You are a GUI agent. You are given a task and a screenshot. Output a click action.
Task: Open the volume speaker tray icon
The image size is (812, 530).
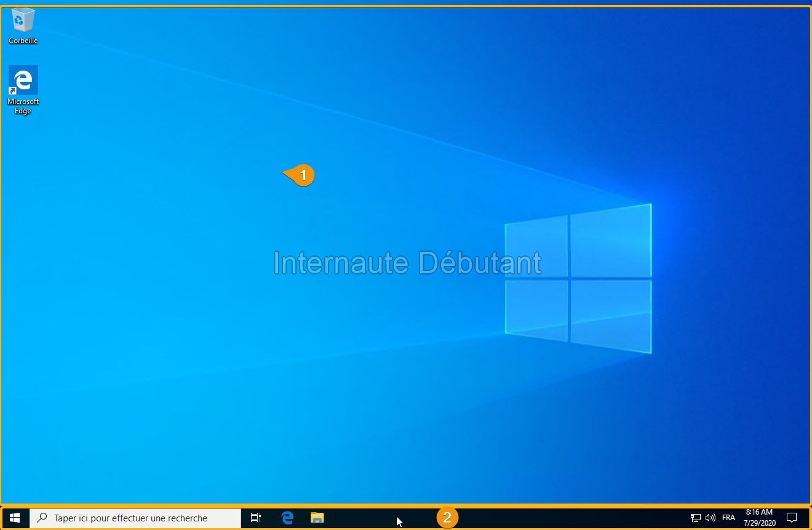[710, 518]
